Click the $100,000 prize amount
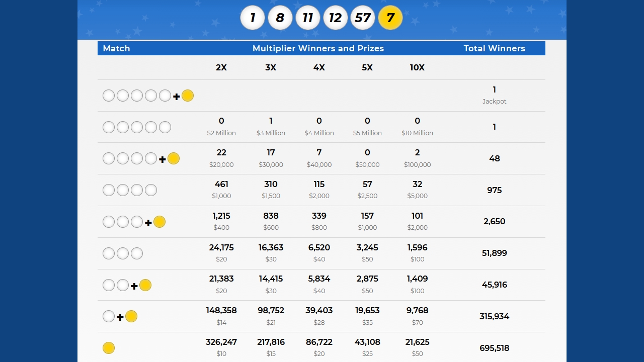The image size is (644, 362). tap(417, 165)
